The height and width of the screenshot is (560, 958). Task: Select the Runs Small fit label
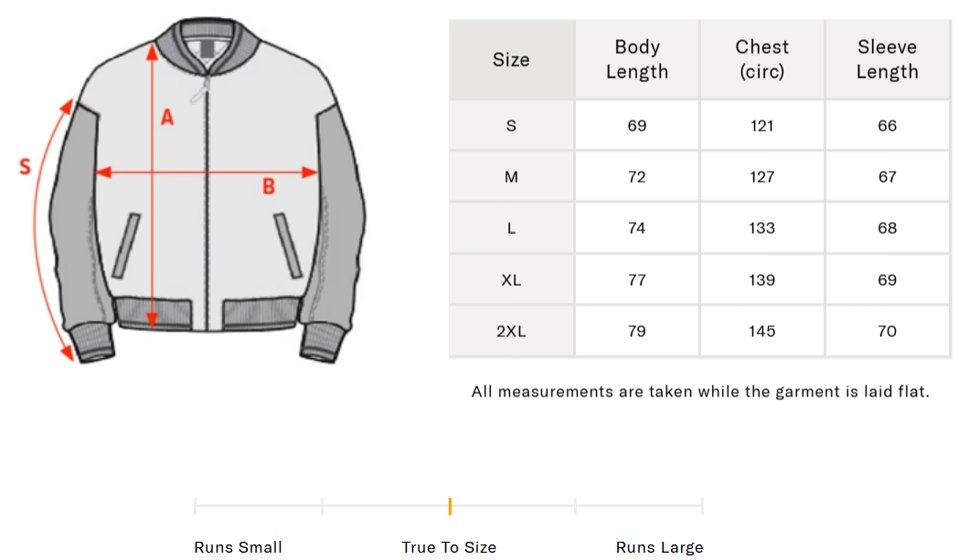coord(238,547)
